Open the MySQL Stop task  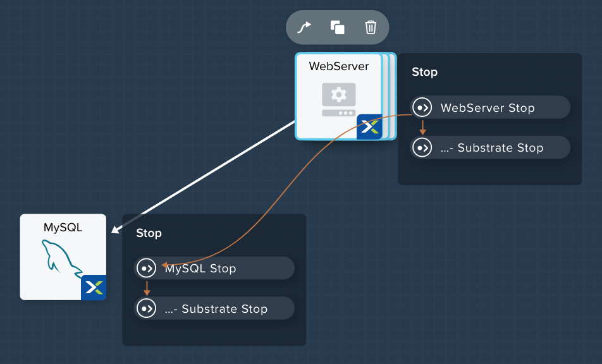coord(214,268)
